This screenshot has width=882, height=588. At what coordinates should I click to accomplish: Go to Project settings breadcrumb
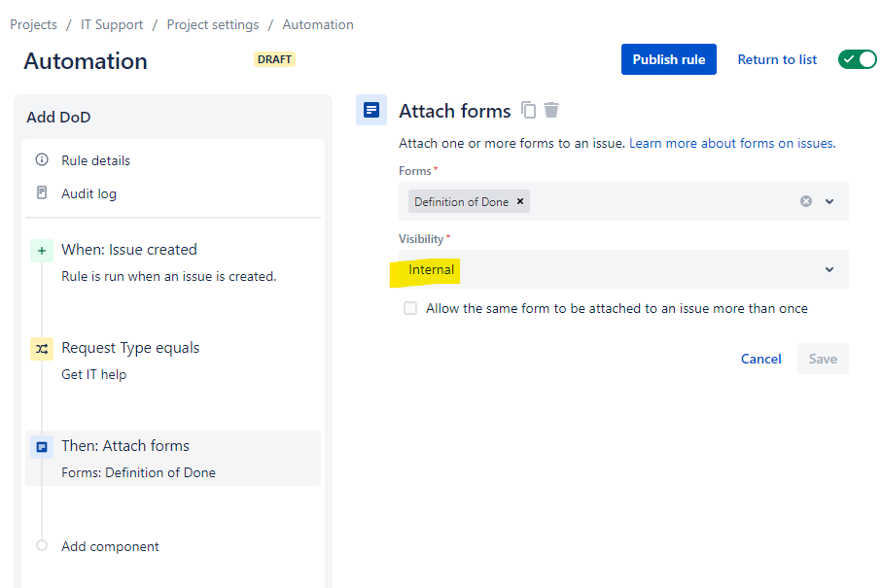click(213, 24)
